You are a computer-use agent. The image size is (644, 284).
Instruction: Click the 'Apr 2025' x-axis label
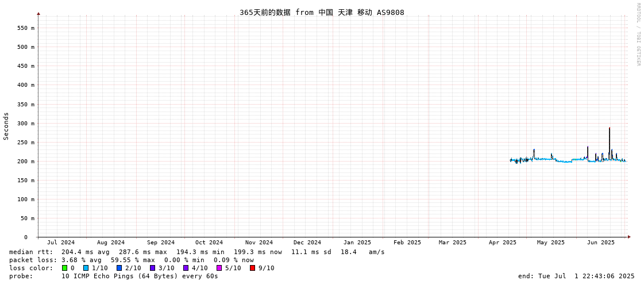pyautogui.click(x=503, y=243)
